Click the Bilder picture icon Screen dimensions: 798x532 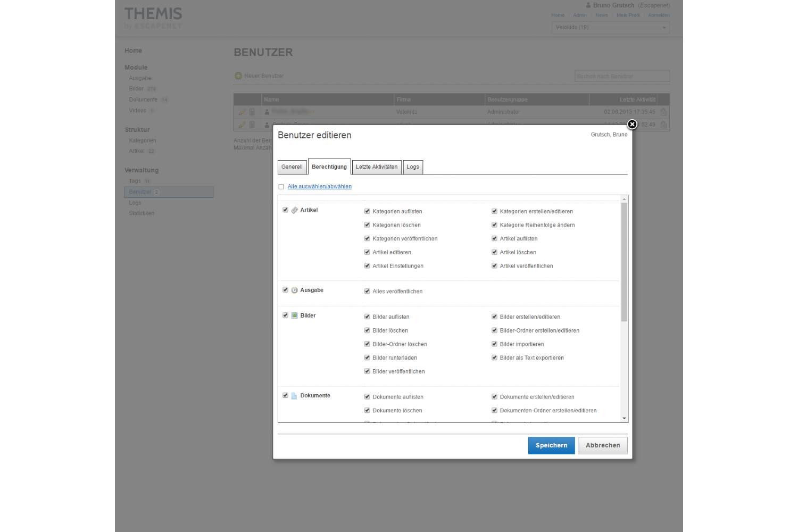pyautogui.click(x=294, y=315)
